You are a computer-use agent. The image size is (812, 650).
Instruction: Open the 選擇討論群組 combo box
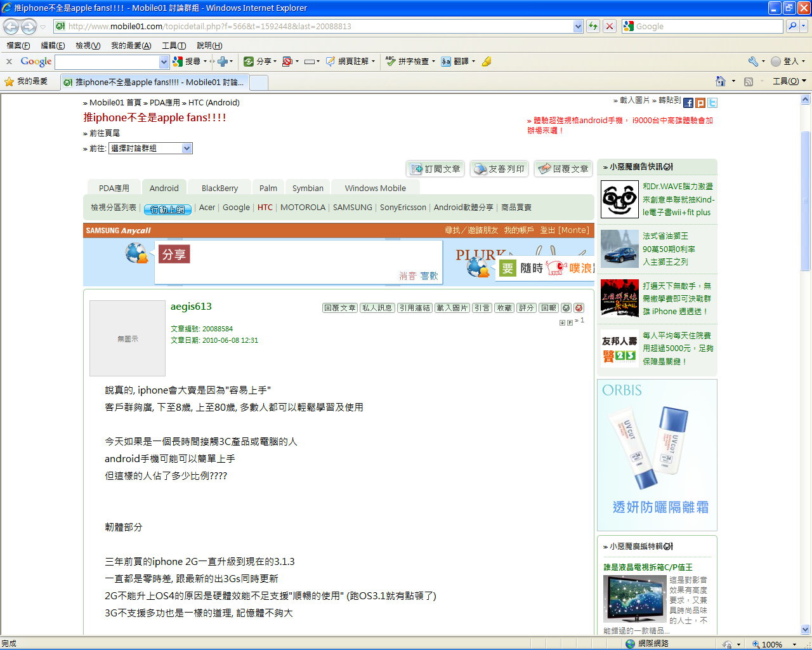[x=150, y=148]
